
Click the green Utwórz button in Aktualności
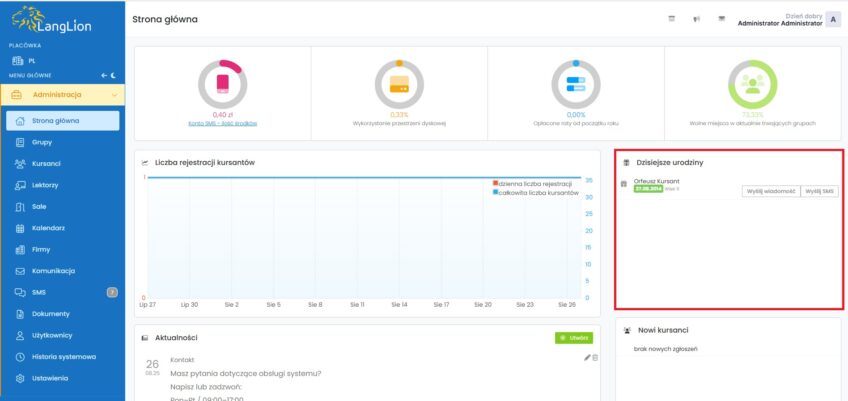click(574, 338)
